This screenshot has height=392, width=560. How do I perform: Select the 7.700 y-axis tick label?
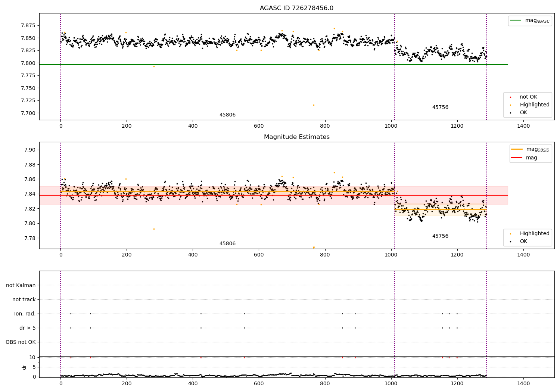coord(28,113)
